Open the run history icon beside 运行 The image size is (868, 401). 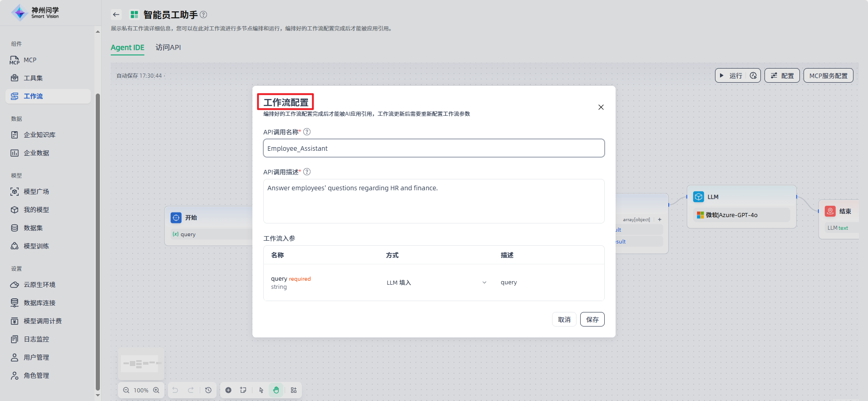click(x=753, y=76)
